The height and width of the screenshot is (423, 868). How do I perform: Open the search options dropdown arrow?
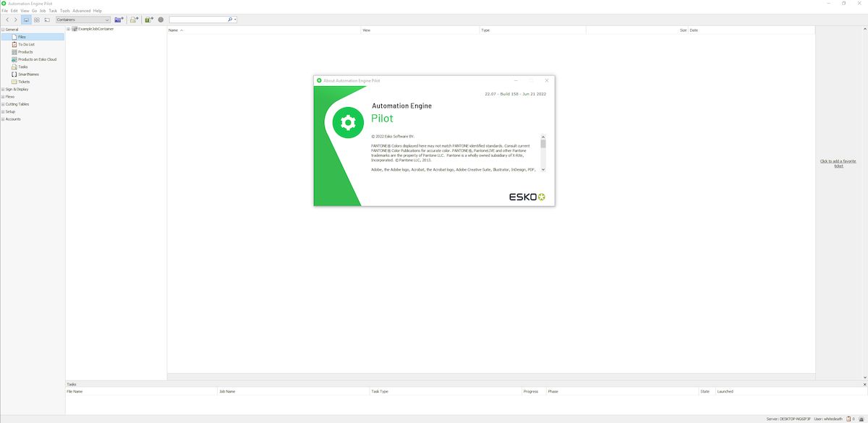pyautogui.click(x=235, y=20)
